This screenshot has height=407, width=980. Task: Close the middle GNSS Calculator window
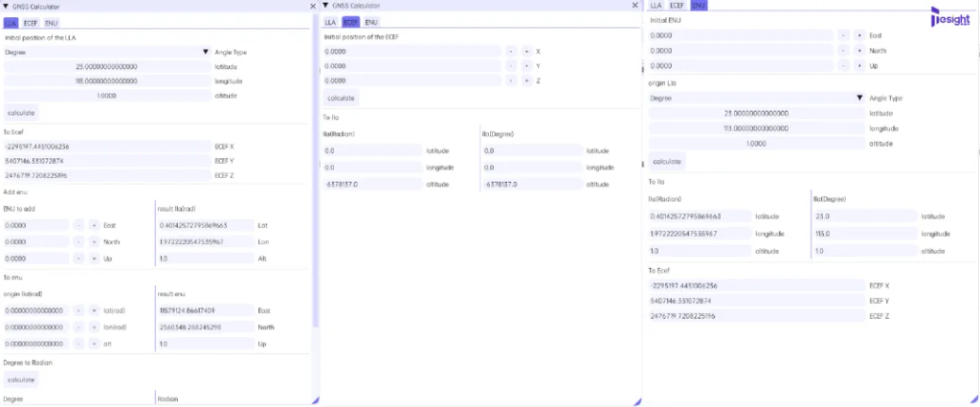coord(635,6)
